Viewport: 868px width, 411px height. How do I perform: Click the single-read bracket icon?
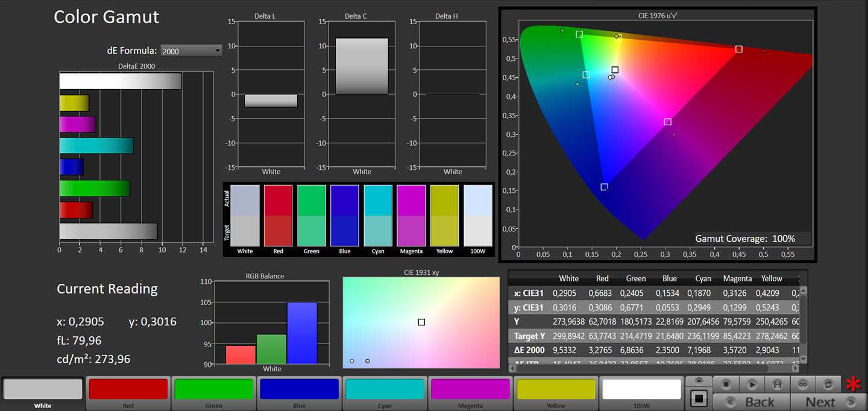click(778, 384)
